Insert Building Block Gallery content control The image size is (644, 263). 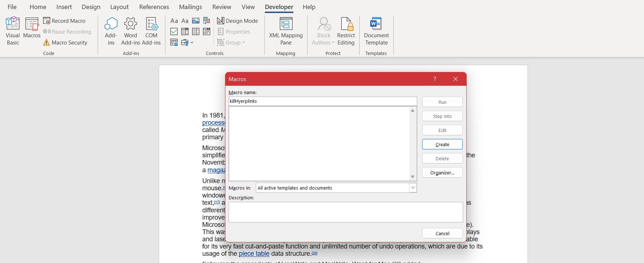tap(207, 21)
